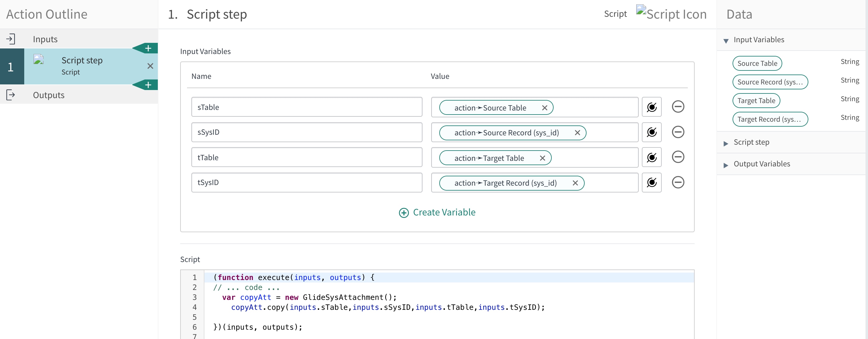Collapse the Input Variables section in Data
Viewport: 868px width, 339px height.
point(726,41)
